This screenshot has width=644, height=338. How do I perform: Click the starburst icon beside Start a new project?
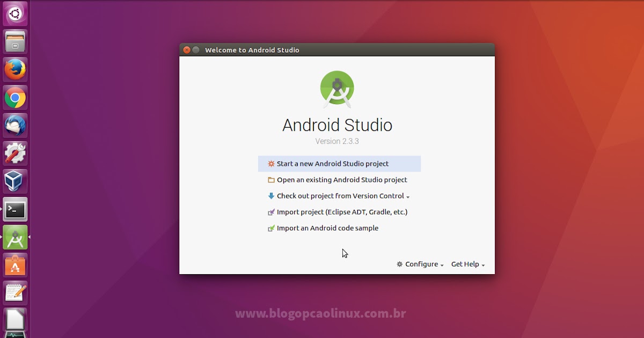pyautogui.click(x=271, y=164)
